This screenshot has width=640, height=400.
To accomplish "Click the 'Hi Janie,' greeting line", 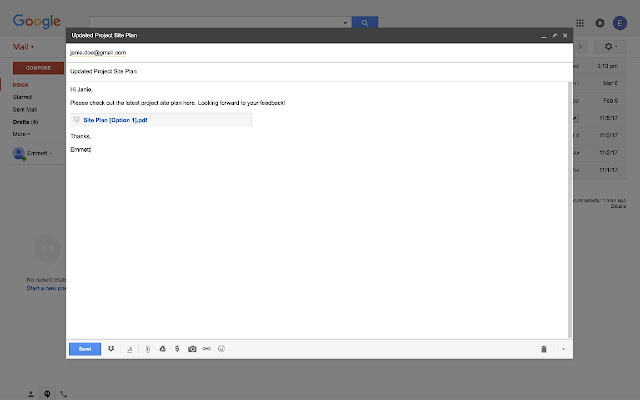I will tap(81, 89).
